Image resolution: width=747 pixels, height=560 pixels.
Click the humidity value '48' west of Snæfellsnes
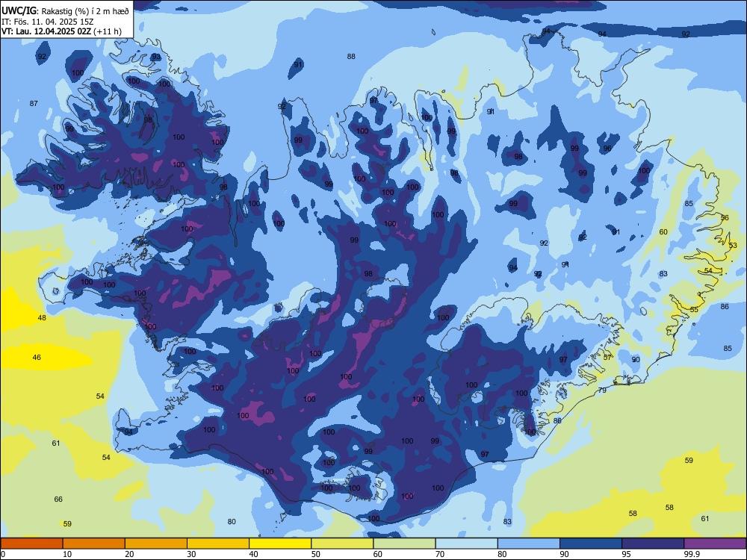[x=42, y=317]
